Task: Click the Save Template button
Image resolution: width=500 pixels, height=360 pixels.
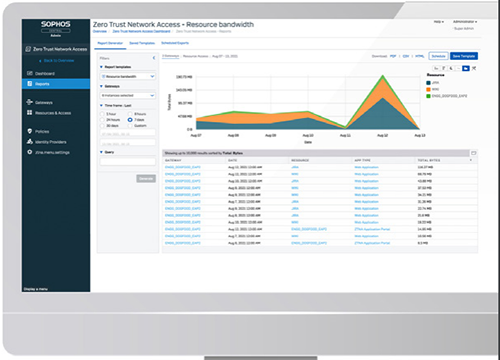Action: (x=464, y=56)
